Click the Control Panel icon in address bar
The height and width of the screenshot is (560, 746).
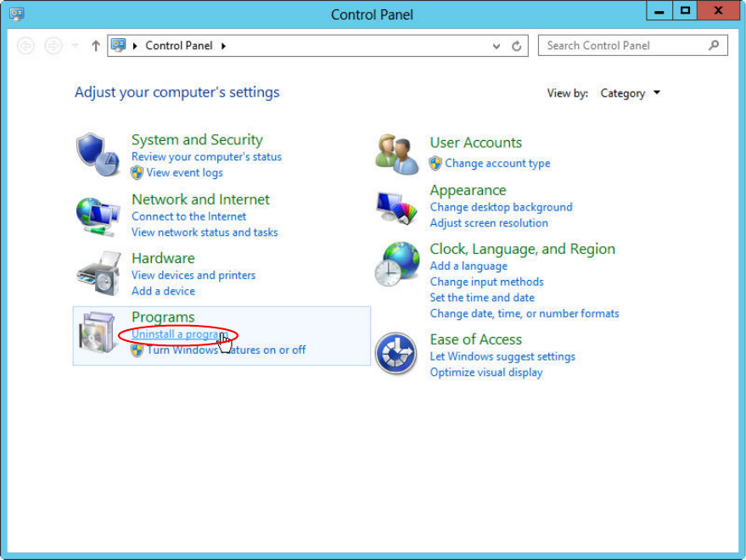119,45
